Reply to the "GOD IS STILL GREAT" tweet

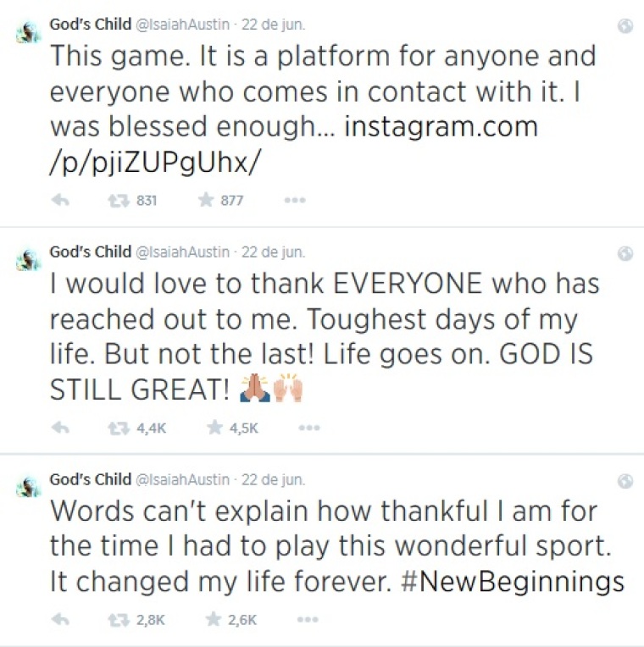click(x=60, y=428)
